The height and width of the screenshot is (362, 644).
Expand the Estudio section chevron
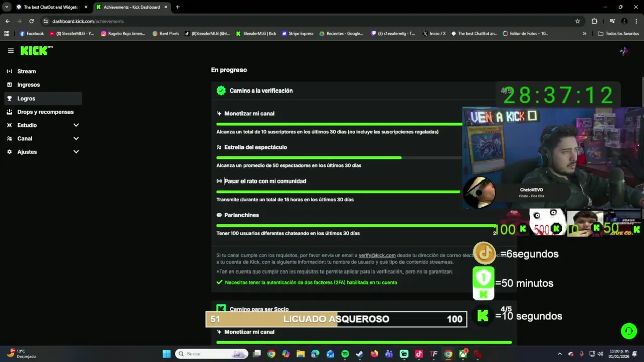[x=76, y=125]
